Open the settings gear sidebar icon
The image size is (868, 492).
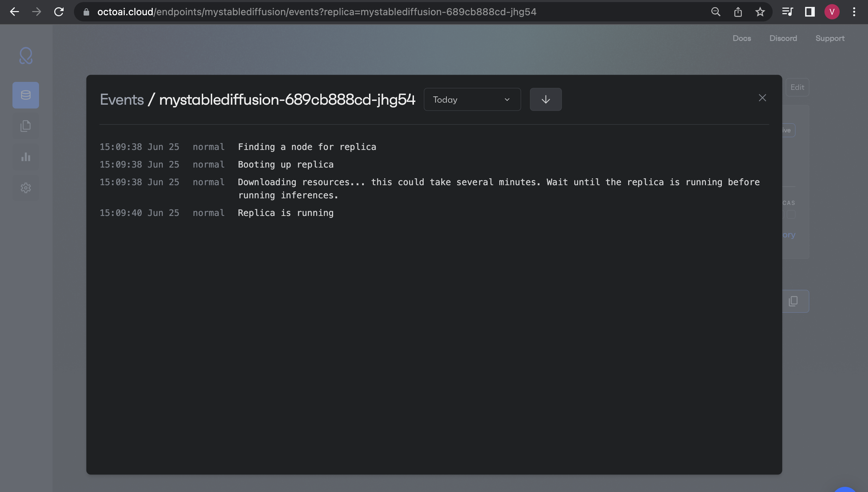pos(26,188)
